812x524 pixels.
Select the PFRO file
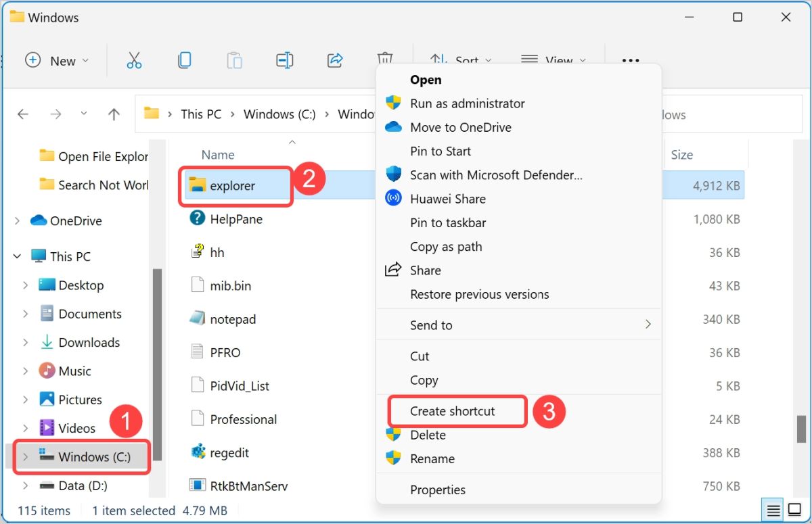[225, 352]
